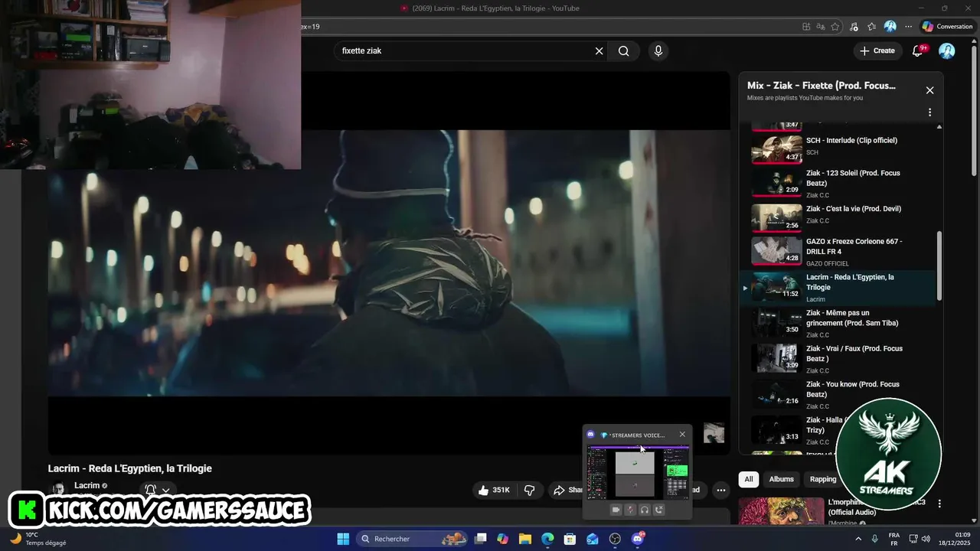The width and height of the screenshot is (980, 551).
Task: Open Copilot Conversation button
Action: (x=947, y=27)
